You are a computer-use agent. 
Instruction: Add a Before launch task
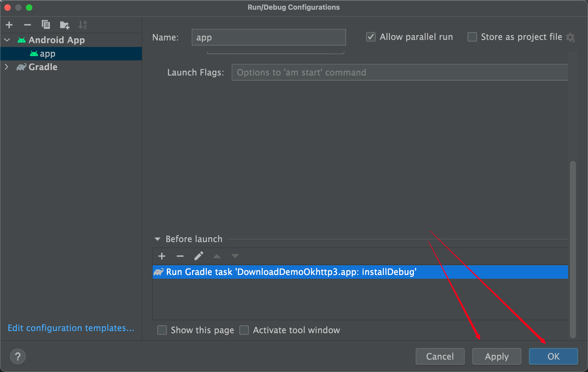tap(162, 256)
